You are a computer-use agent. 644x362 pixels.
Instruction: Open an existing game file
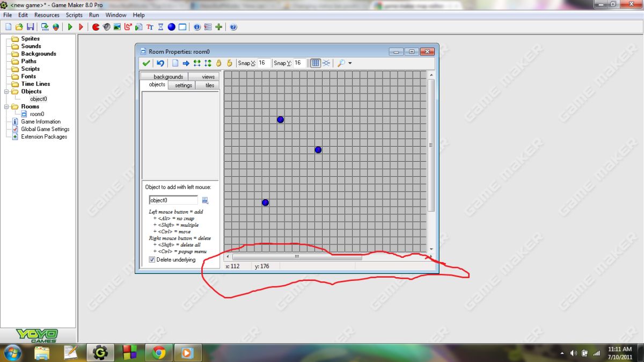pyautogui.click(x=19, y=27)
